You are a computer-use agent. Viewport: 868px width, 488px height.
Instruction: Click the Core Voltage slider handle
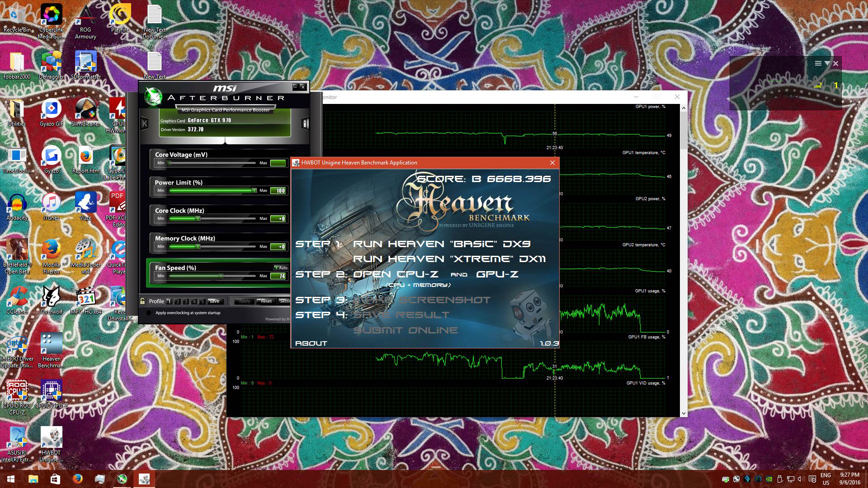point(170,163)
